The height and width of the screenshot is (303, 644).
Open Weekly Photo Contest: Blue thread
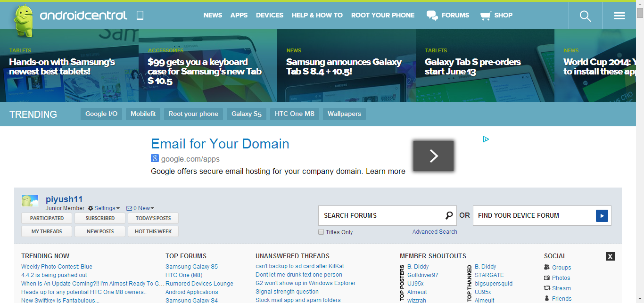[57, 267]
